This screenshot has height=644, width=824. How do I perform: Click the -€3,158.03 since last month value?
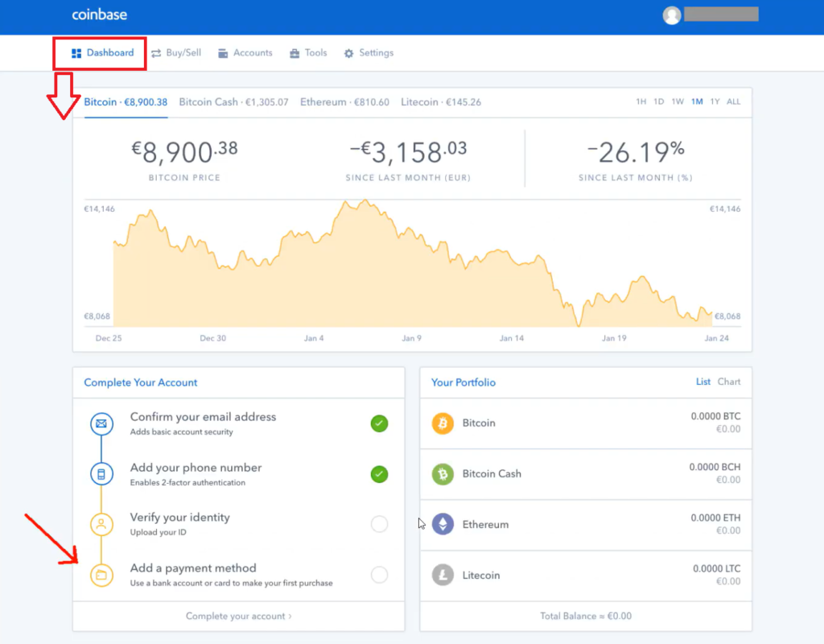[408, 152]
